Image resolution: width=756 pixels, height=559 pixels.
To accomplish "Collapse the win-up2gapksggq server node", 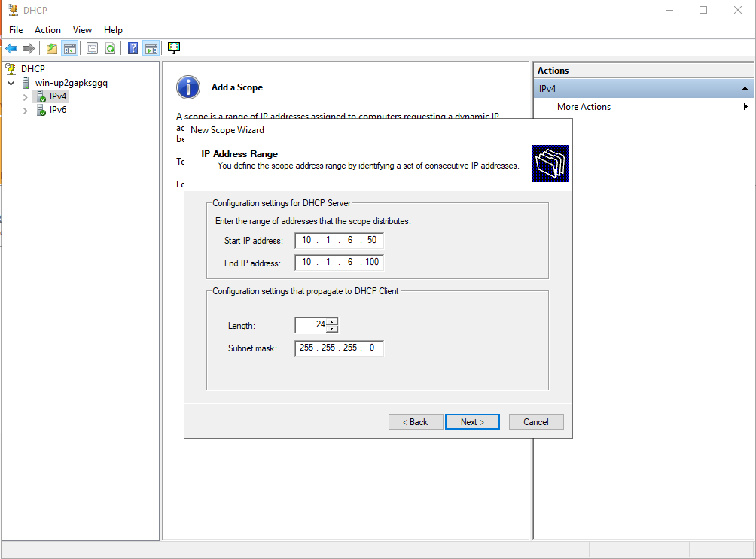I will tap(11, 83).
